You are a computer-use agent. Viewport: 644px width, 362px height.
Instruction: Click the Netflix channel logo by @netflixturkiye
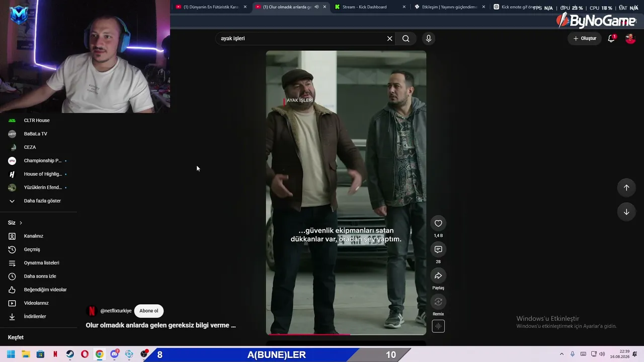[92, 311]
